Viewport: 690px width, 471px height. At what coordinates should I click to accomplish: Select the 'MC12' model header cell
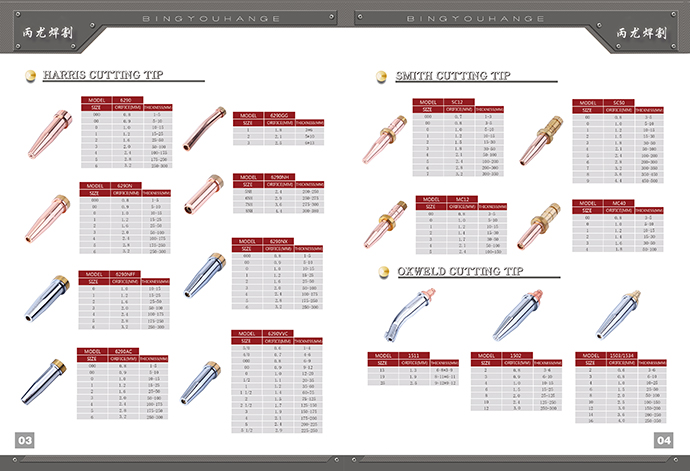[462, 199]
